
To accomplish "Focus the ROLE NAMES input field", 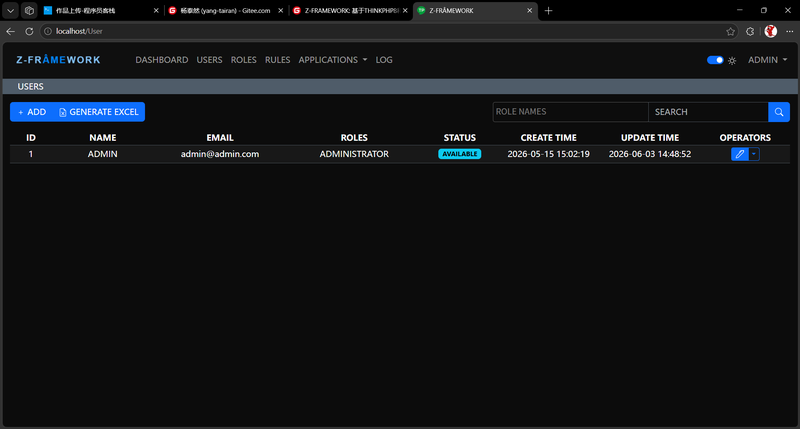I will tap(570, 112).
